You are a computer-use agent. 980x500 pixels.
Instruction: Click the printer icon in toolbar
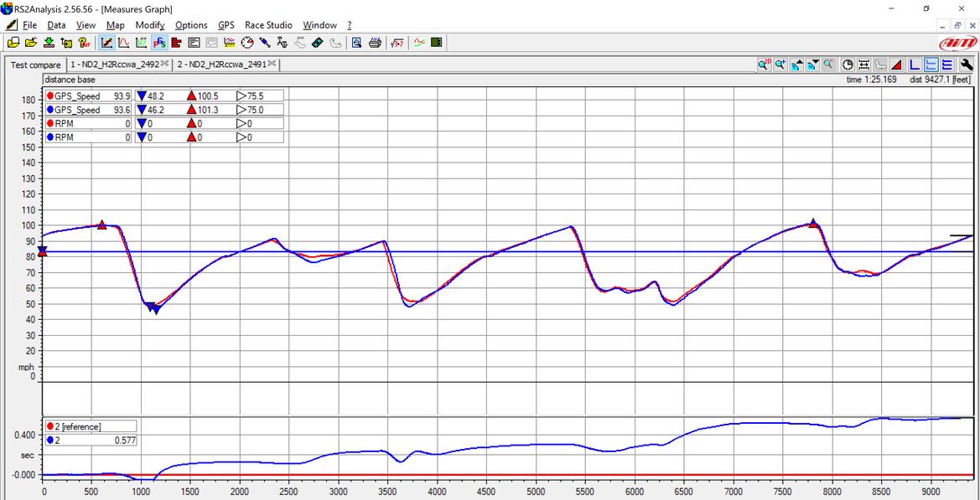[375, 43]
